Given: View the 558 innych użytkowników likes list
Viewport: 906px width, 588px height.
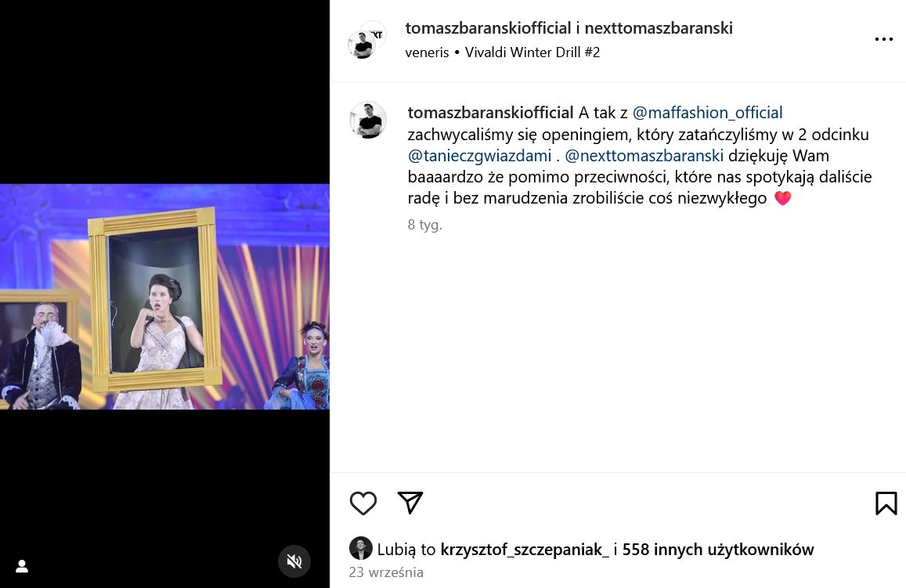Looking at the screenshot, I should (x=717, y=550).
